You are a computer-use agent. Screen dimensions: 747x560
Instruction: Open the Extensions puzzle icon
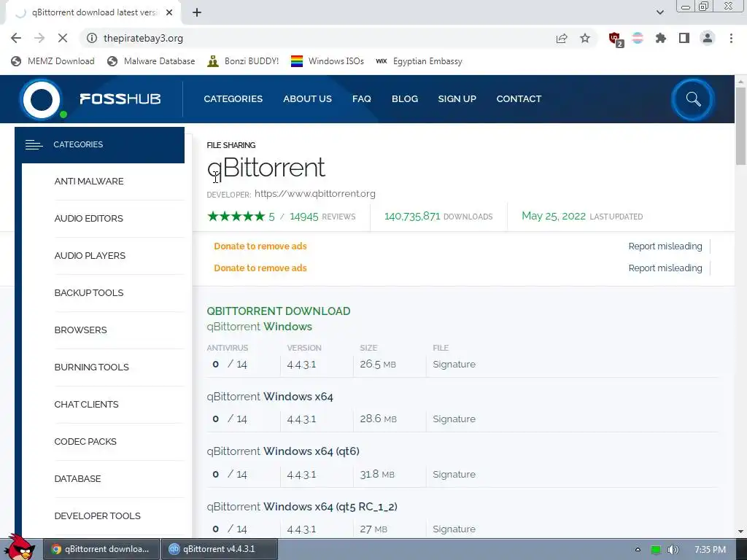coord(660,38)
